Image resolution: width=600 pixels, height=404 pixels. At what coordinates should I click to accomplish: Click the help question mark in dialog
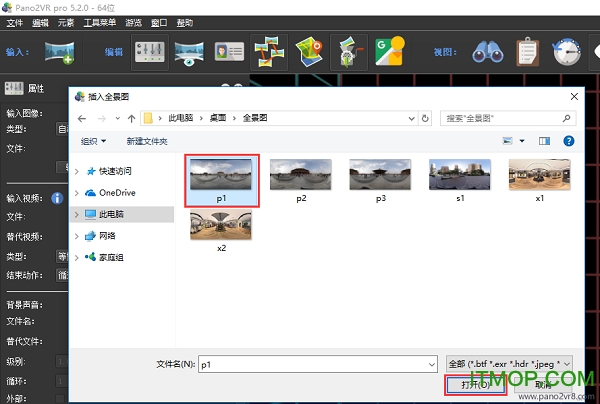click(569, 142)
